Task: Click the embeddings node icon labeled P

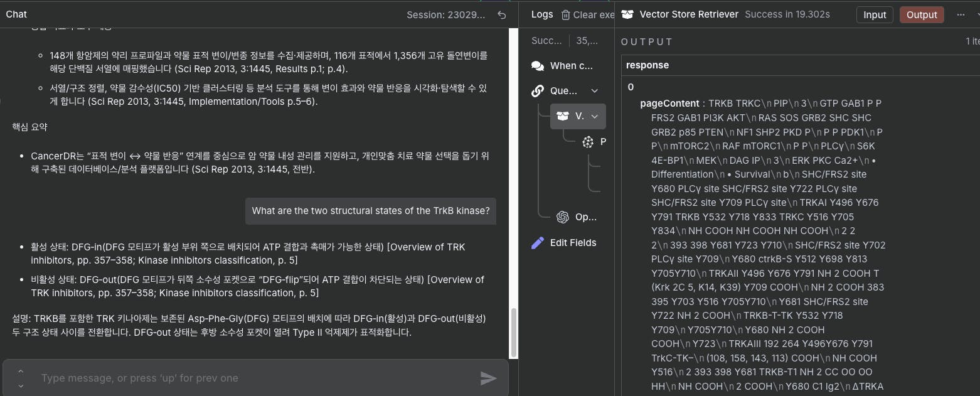Action: 588,142
